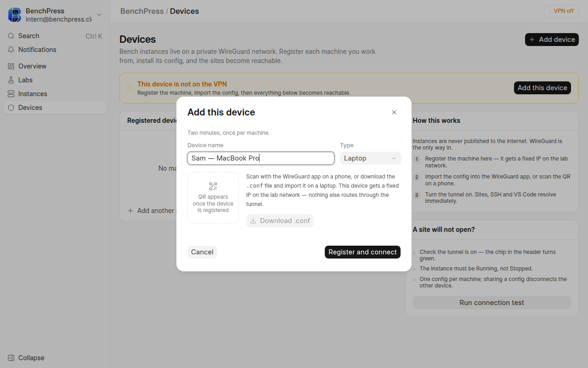Click A site will not open heading
This screenshot has width=588, height=368.
(444, 230)
